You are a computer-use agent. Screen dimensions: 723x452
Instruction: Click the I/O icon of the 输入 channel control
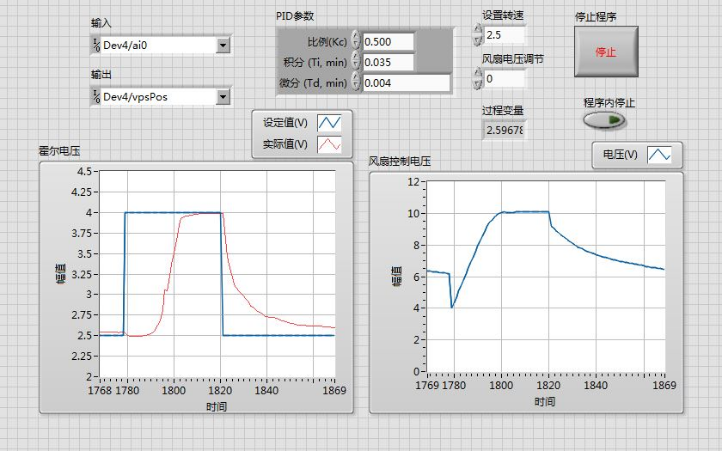[x=96, y=45]
